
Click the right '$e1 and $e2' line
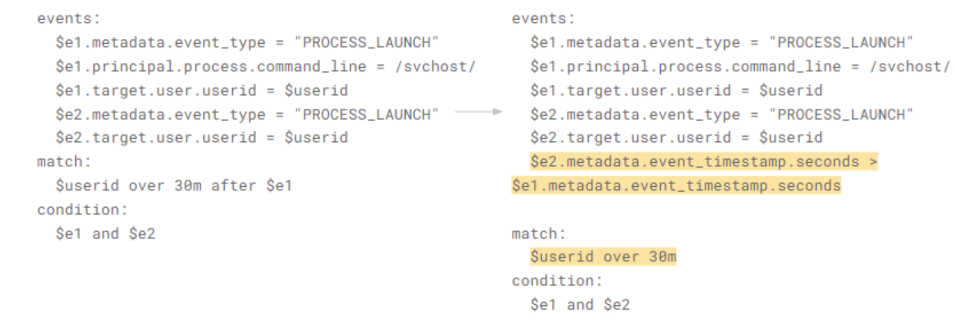580,305
